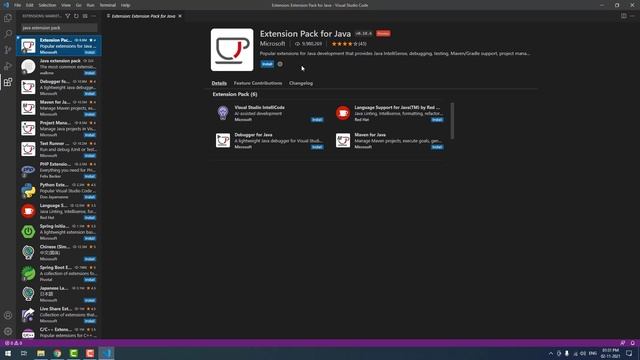Clear extensions search results icon
Viewport: 640px width, 360px height.
(85, 16)
